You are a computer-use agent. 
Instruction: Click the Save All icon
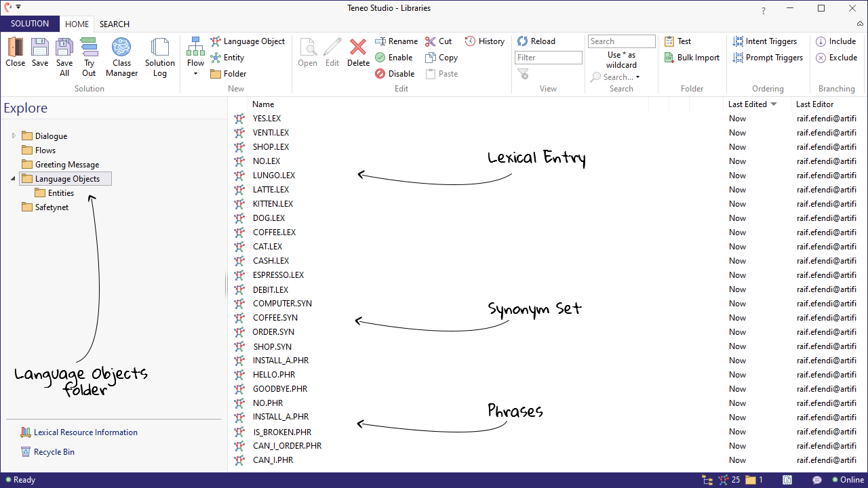[x=64, y=47]
